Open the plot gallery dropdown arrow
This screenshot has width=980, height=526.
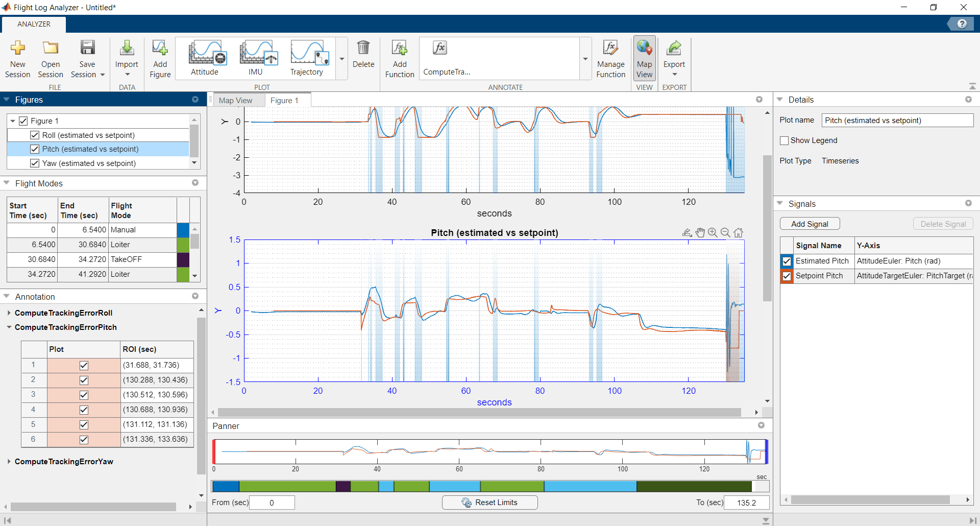342,59
